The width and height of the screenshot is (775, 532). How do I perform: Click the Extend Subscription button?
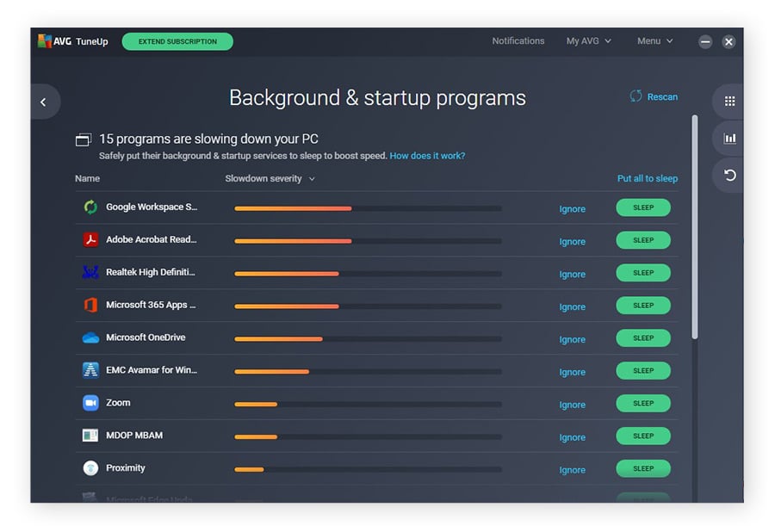click(x=177, y=41)
